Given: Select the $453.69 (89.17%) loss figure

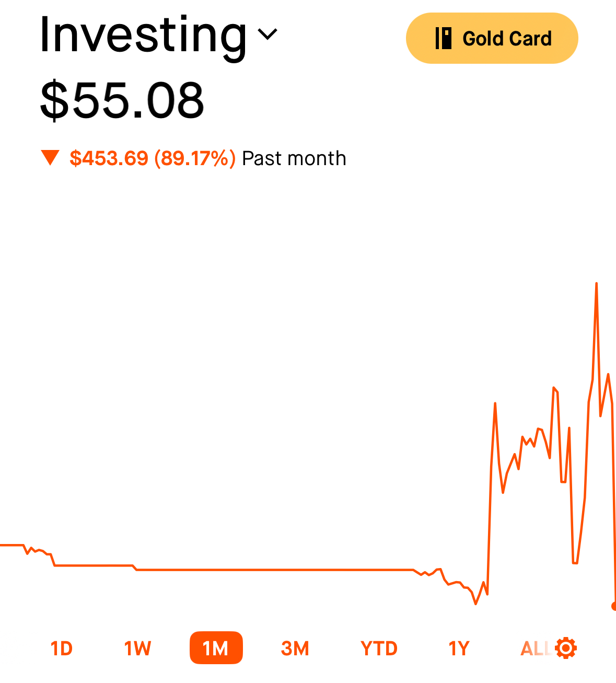Looking at the screenshot, I should point(153,158).
